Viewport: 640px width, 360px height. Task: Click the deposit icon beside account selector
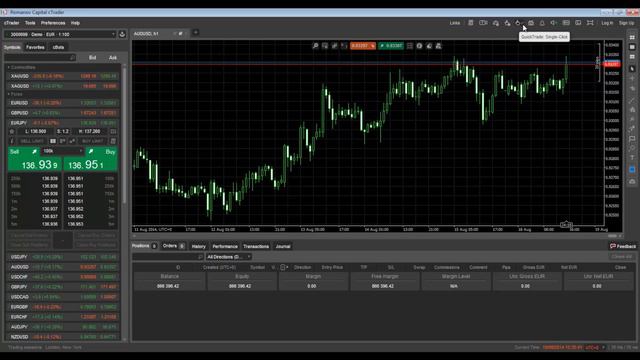click(x=122, y=34)
